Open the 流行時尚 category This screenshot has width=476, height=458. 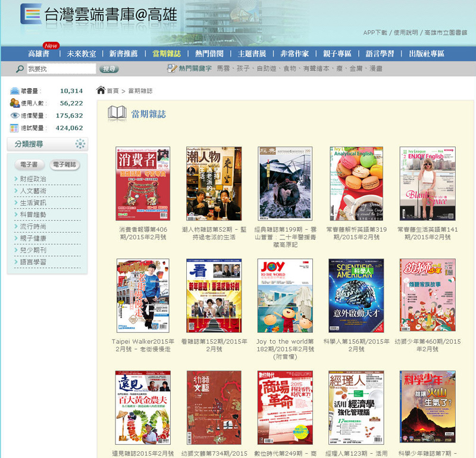click(33, 226)
